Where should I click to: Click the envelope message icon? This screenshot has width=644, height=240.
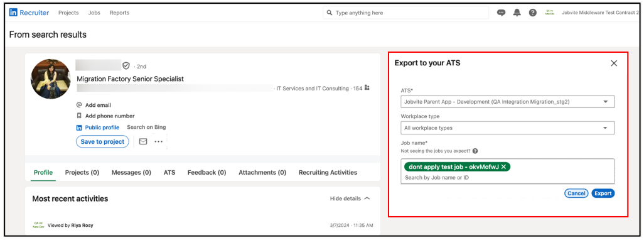[x=143, y=141]
